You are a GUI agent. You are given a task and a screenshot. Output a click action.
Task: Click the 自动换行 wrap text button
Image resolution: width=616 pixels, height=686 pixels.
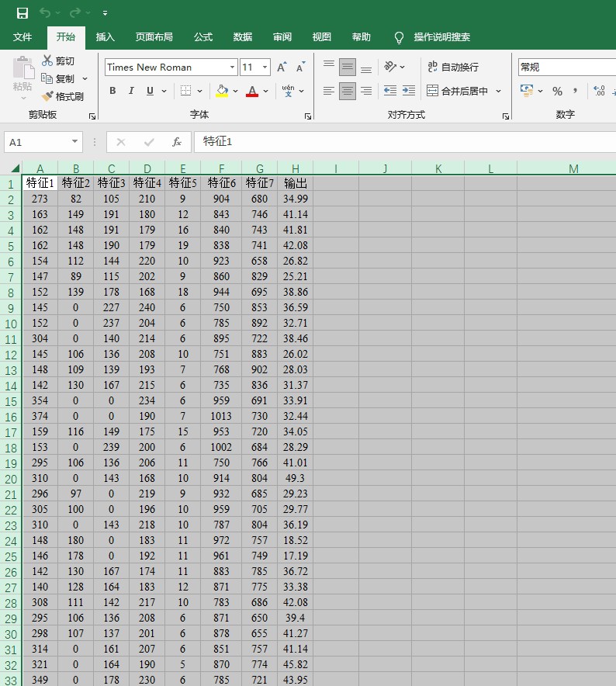(x=453, y=67)
